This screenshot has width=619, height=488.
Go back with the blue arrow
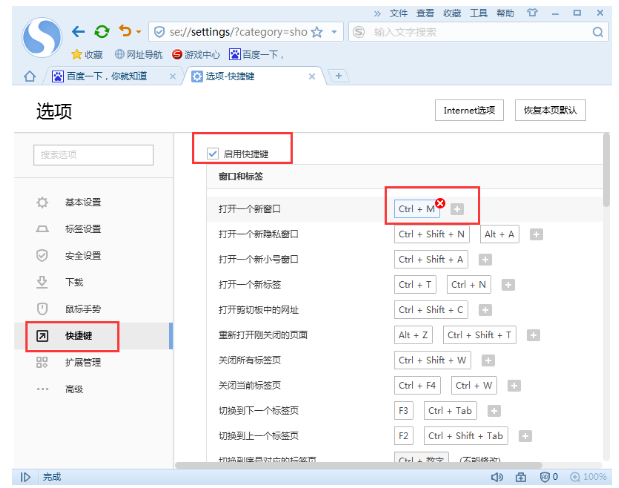[78, 32]
